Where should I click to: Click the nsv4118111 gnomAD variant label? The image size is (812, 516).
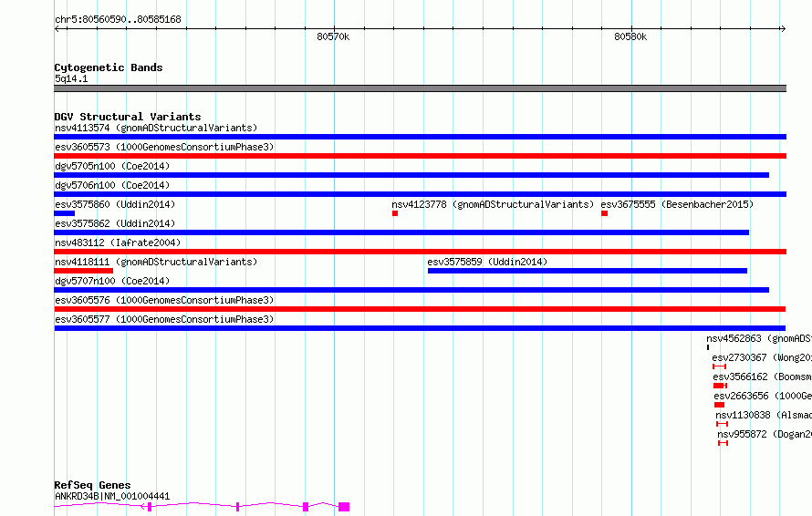[156, 262]
